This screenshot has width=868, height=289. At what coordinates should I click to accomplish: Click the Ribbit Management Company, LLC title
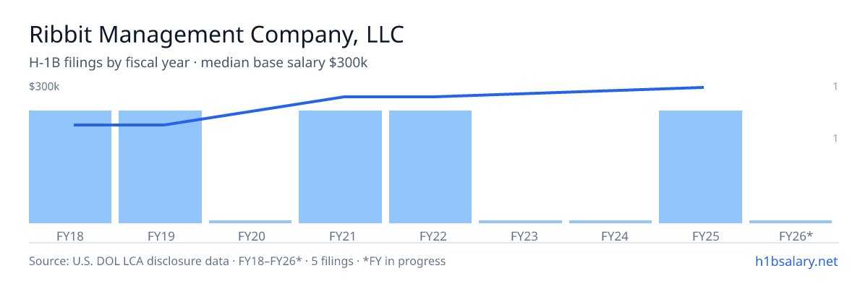pyautogui.click(x=216, y=35)
